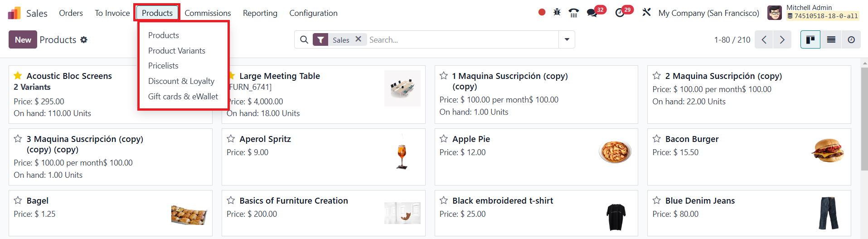Mark Bacon Burger as favorite

656,139
